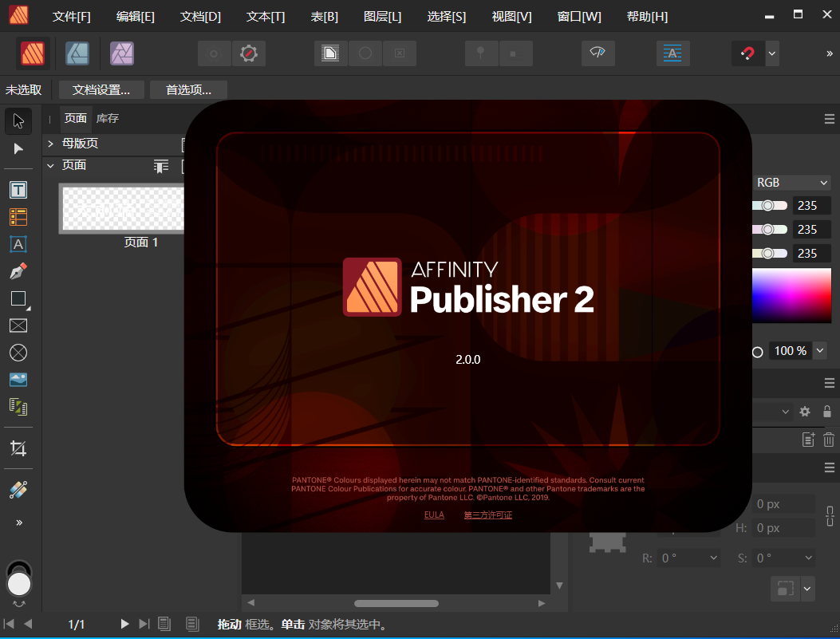840x639 pixels.
Task: Toggle the snapping magnet button
Action: coord(747,53)
